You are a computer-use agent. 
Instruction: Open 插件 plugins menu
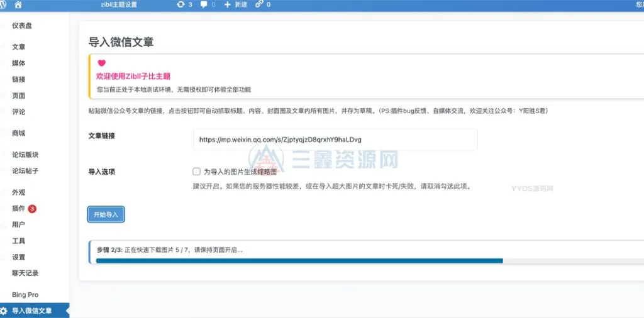point(19,209)
